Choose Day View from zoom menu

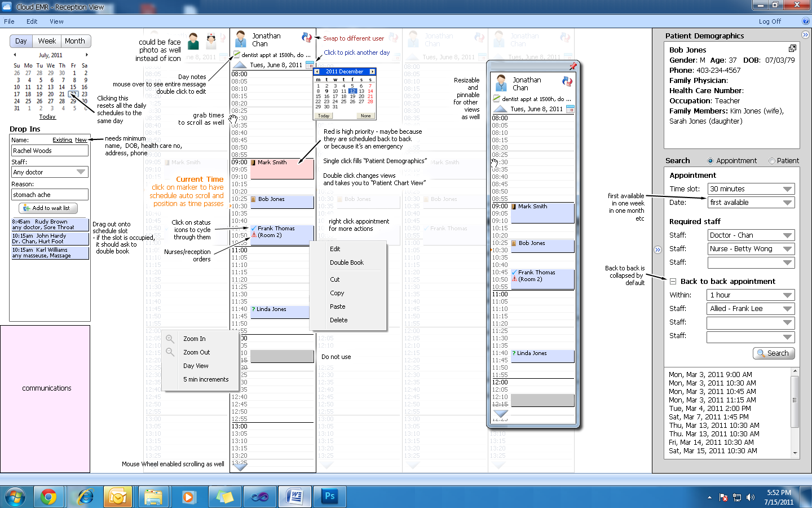(x=196, y=366)
